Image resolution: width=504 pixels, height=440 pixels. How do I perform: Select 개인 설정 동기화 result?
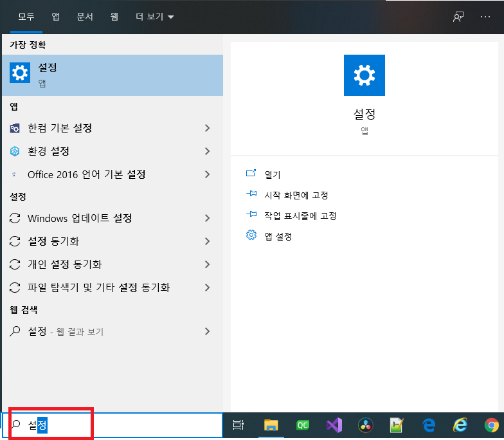click(x=113, y=264)
